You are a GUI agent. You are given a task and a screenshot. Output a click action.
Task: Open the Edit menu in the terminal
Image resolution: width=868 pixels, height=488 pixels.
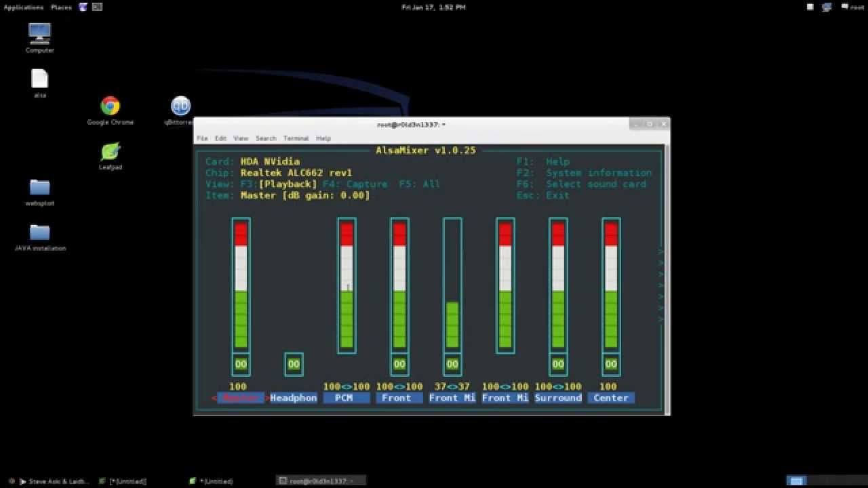(220, 138)
